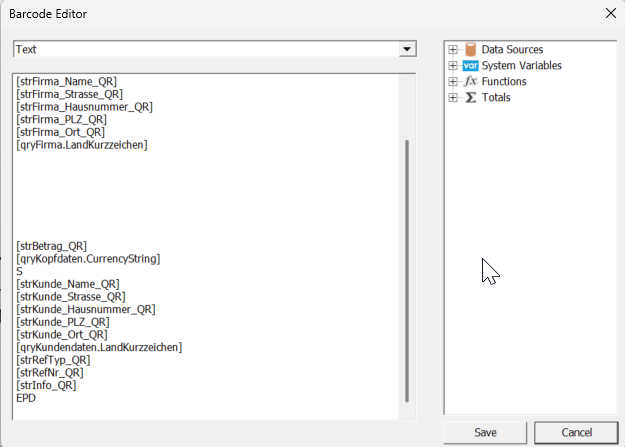Click the [qryFirma.LandKurzzeichen] line in editor
Viewport: 625px width, 447px height.
click(82, 145)
